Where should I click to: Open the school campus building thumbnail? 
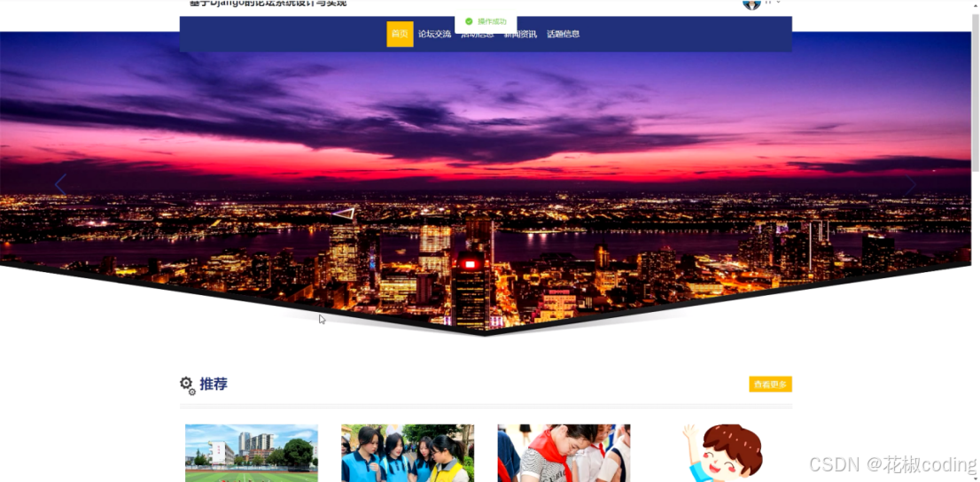[x=252, y=454]
